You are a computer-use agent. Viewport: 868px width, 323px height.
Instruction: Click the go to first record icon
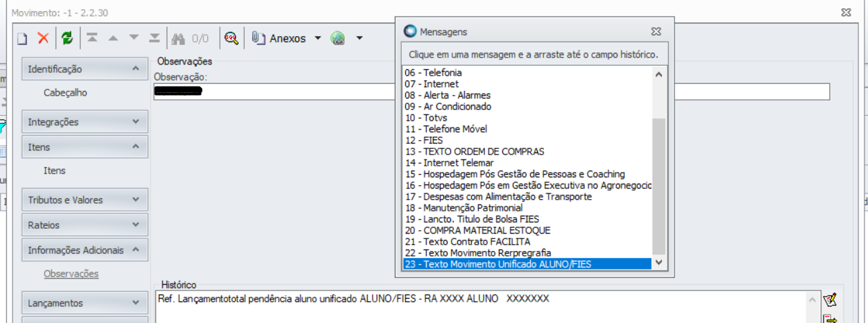pyautogui.click(x=92, y=39)
